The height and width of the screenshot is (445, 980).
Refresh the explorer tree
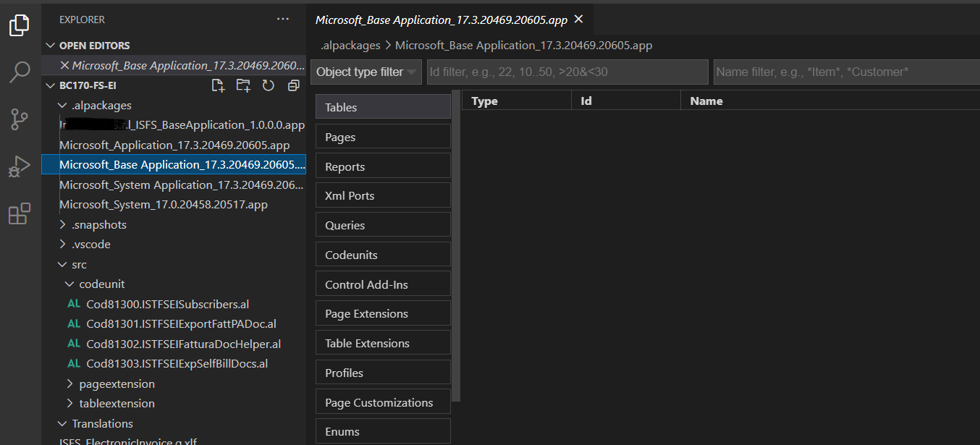pos(267,85)
